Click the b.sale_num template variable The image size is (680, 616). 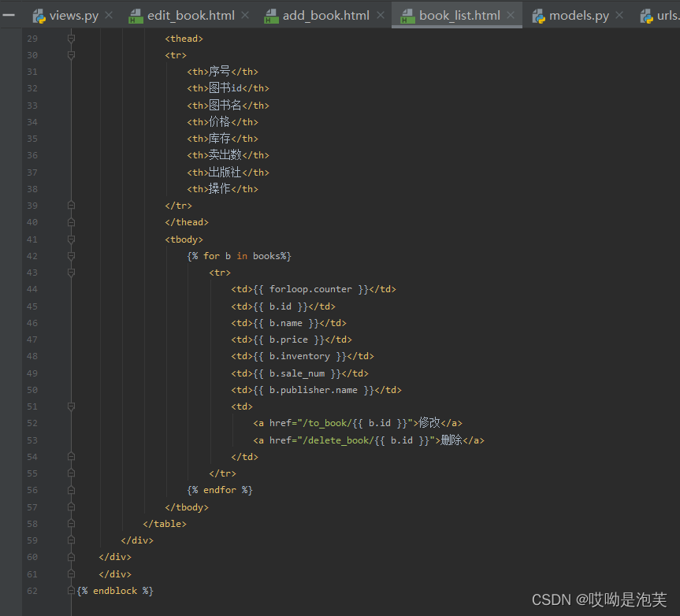pyautogui.click(x=297, y=373)
